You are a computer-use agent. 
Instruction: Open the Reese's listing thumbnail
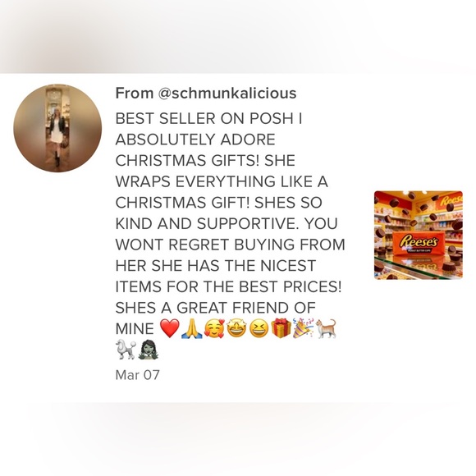(x=419, y=235)
